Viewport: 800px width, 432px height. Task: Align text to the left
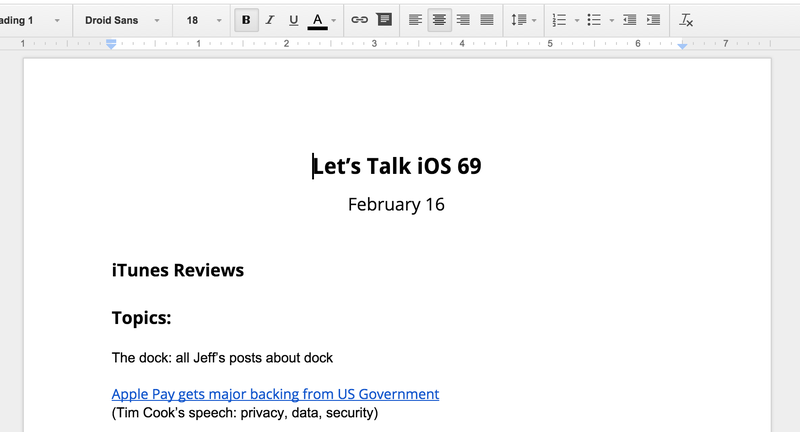point(415,20)
